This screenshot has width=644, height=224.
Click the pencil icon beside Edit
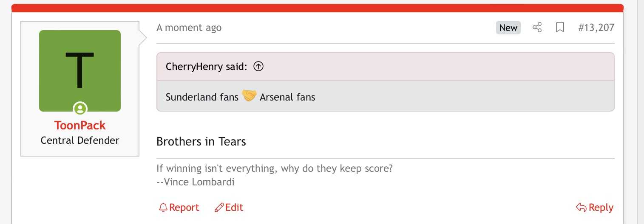[219, 207]
